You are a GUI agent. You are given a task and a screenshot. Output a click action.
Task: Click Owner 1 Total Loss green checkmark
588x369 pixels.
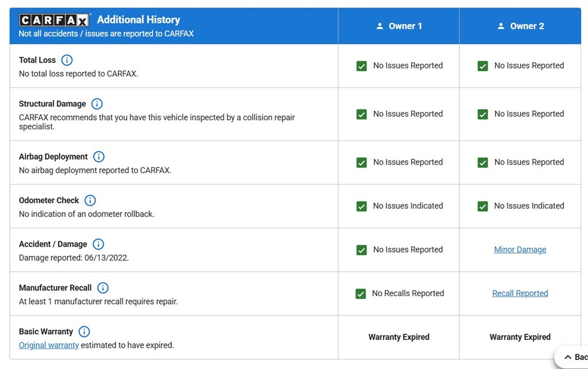pos(362,66)
